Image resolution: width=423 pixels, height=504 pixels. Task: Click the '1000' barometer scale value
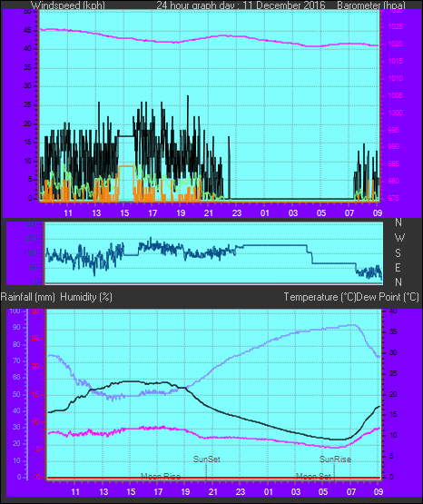click(396, 113)
